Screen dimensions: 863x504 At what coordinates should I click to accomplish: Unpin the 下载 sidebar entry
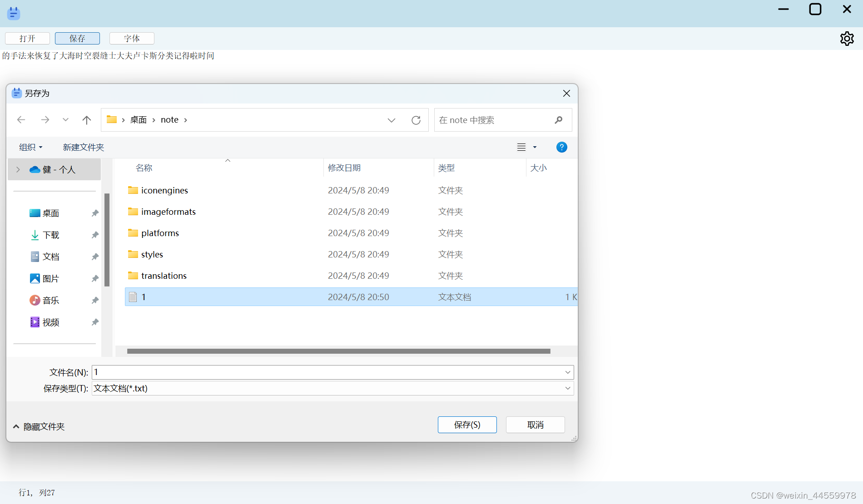point(94,235)
